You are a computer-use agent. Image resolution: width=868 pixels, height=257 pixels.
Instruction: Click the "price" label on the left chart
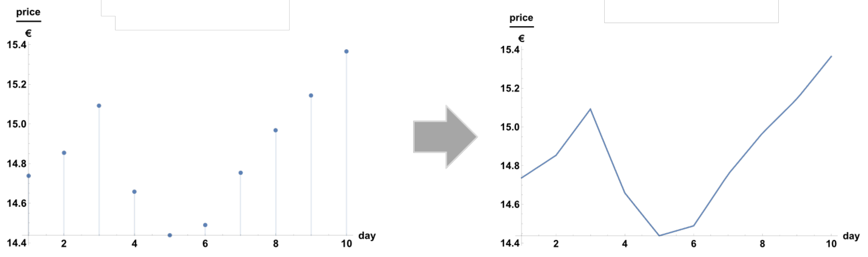28,12
